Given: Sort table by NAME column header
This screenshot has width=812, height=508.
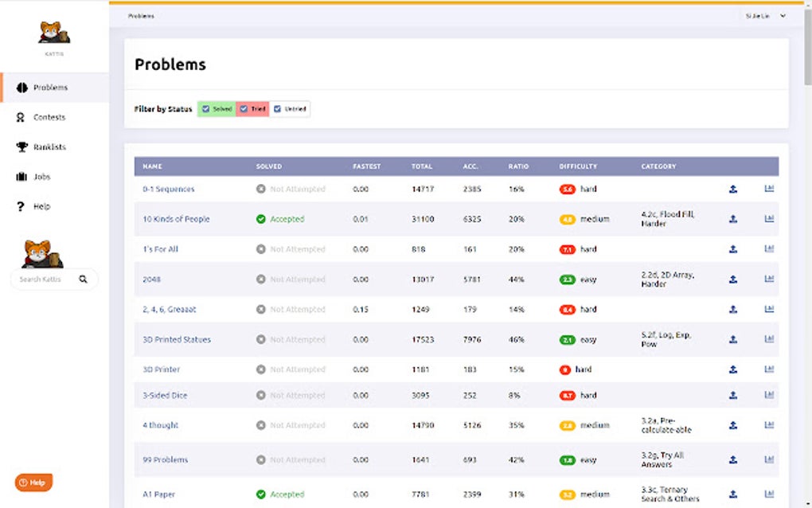Looking at the screenshot, I should [x=152, y=166].
